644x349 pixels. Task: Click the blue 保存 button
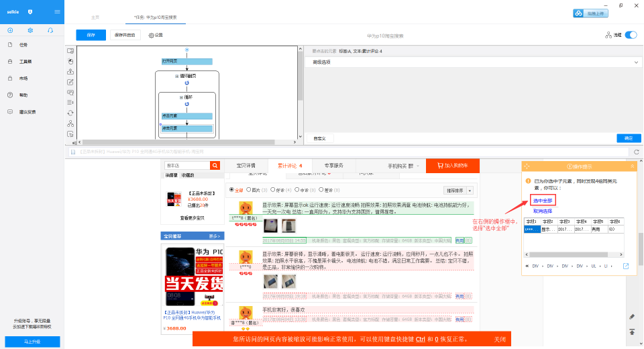(91, 35)
